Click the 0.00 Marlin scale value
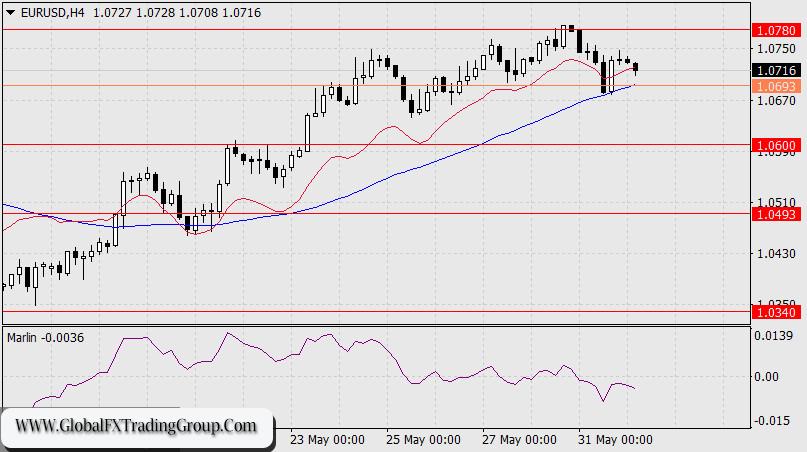This screenshot has width=807, height=452. pos(766,377)
